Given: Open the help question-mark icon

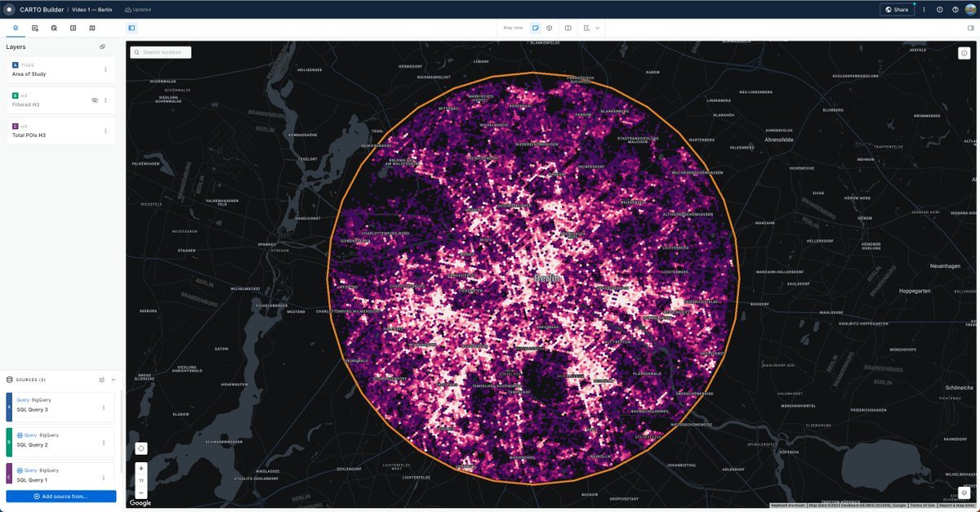Looking at the screenshot, I should click(955, 10).
